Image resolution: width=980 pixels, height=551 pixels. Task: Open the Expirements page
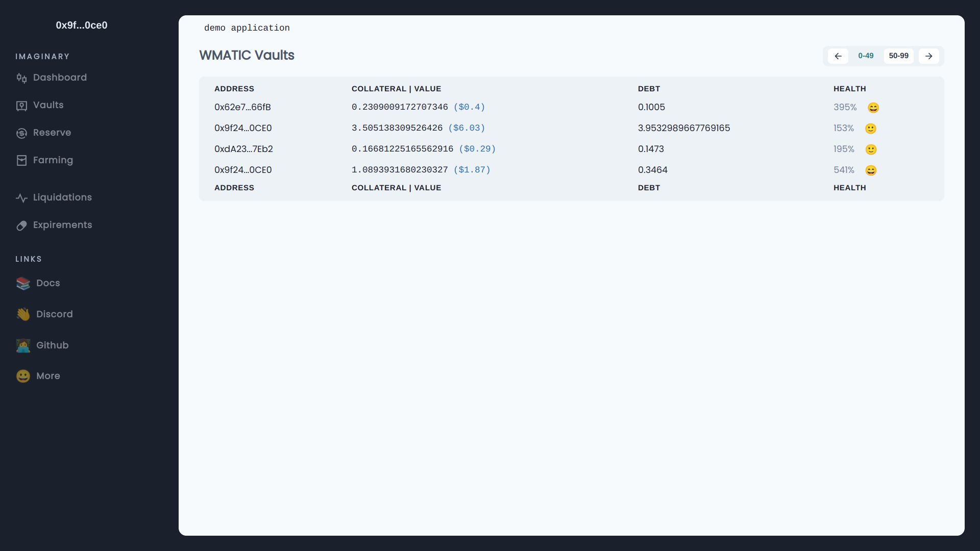click(63, 225)
